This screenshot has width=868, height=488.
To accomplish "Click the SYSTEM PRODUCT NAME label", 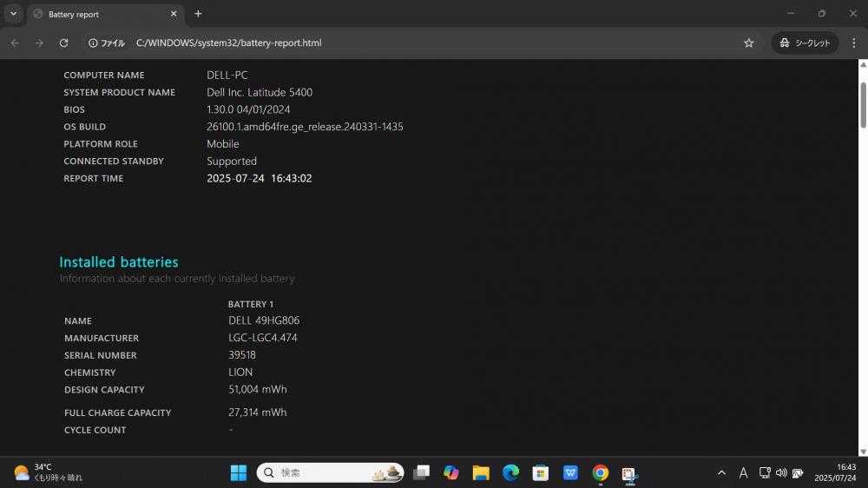I will coord(120,93).
